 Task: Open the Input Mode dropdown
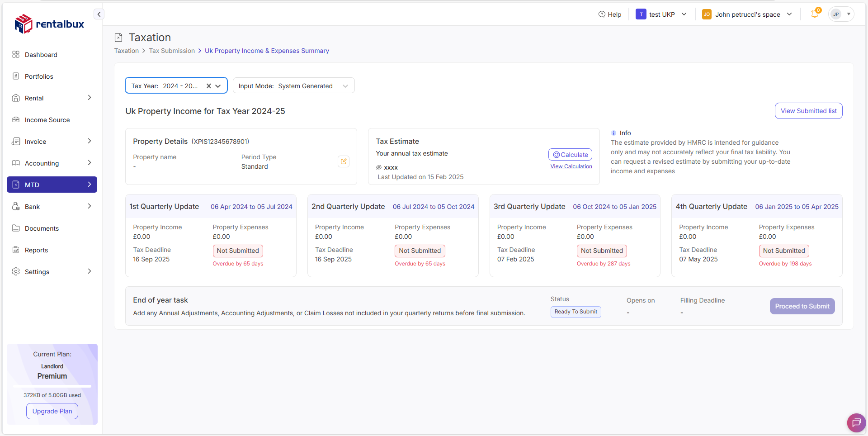click(345, 85)
